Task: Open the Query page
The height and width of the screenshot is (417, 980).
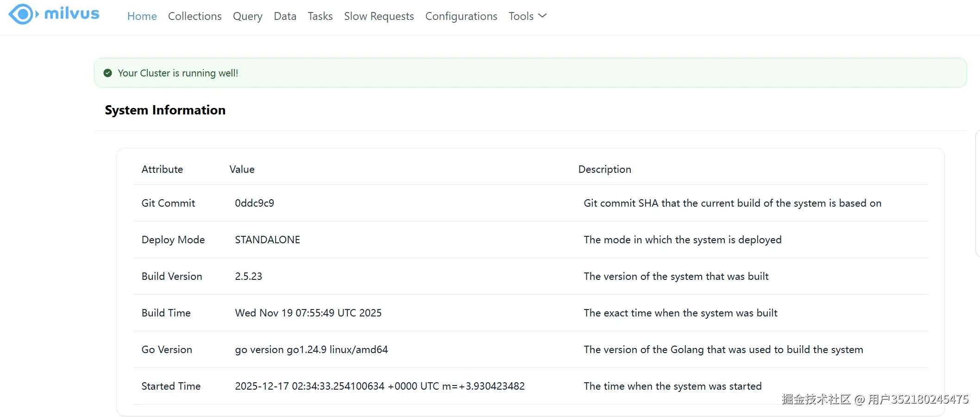Action: (247, 16)
